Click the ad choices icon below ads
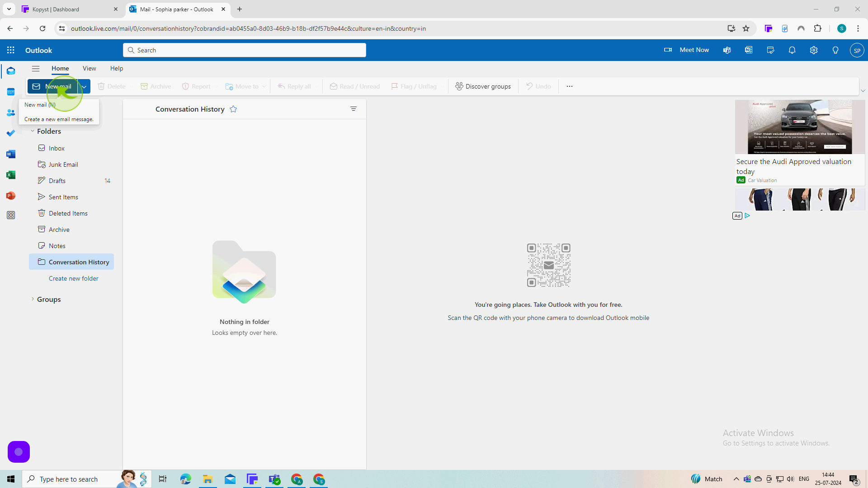This screenshot has width=868, height=488. 747,216
